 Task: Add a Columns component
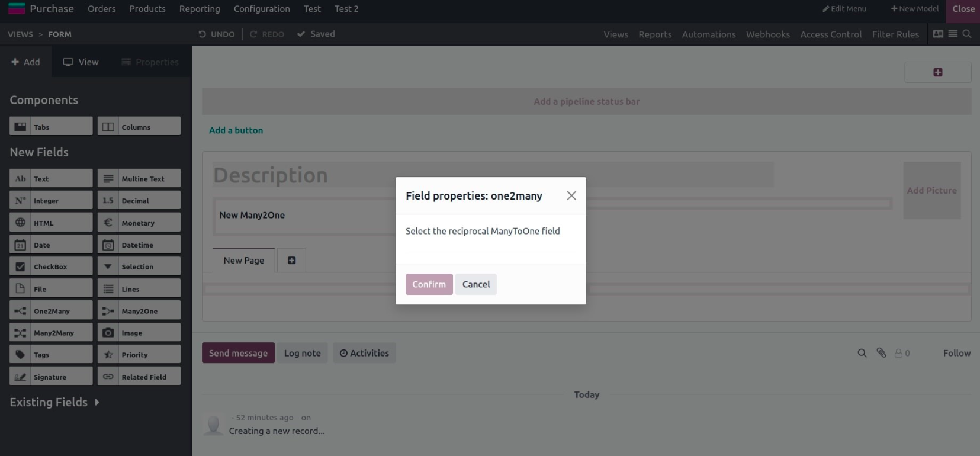tap(139, 126)
